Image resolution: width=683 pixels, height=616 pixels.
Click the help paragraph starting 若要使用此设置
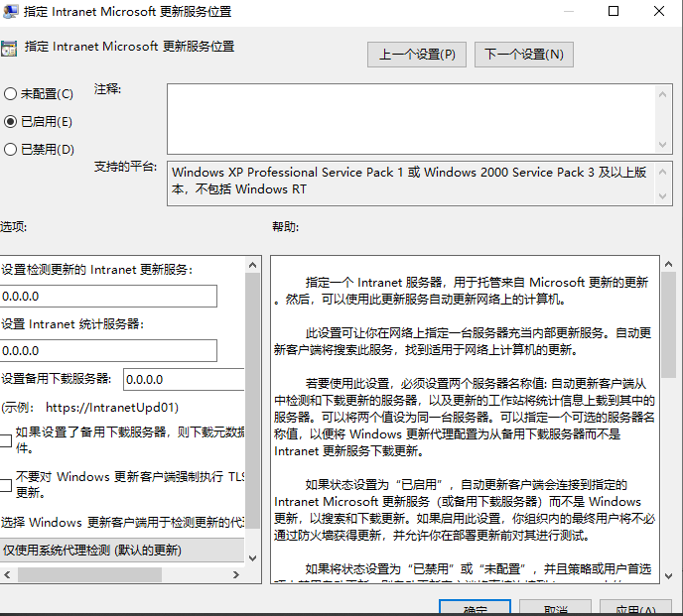click(x=464, y=417)
